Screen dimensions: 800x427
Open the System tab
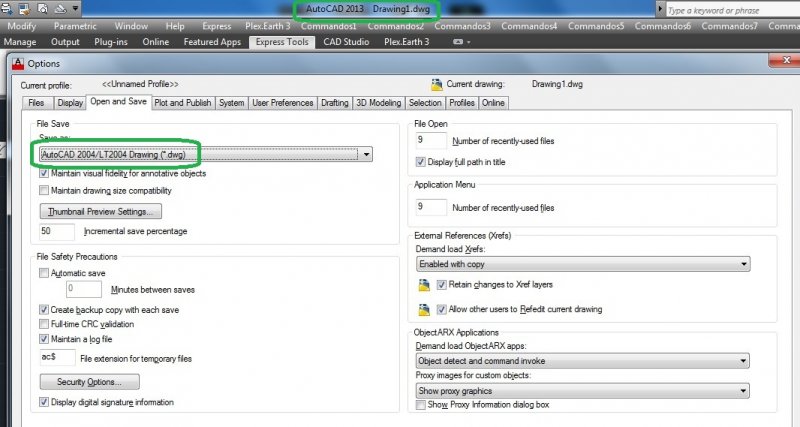[232, 103]
